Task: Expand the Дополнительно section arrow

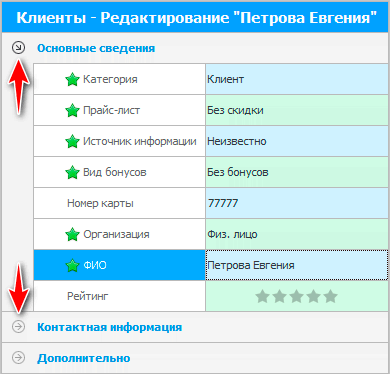Action: click(x=18, y=358)
